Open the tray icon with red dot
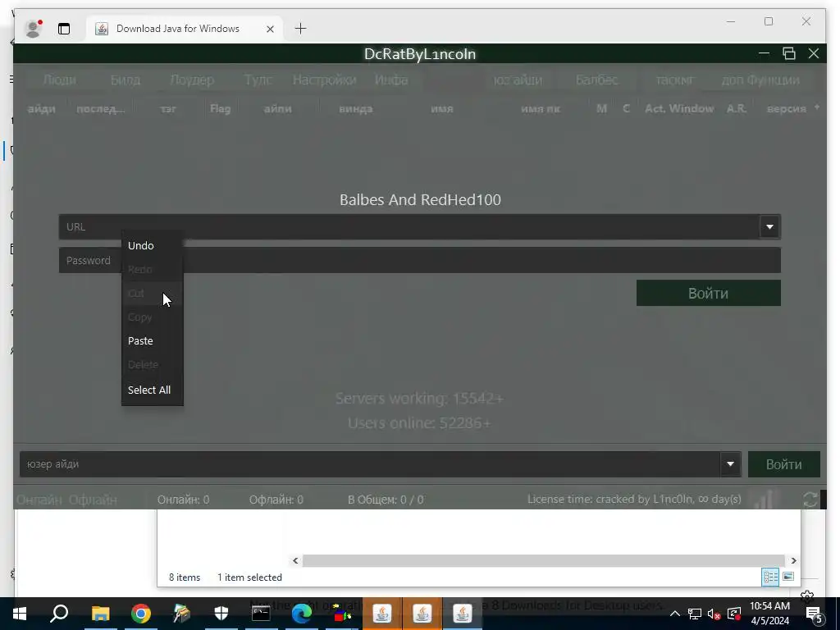The image size is (840, 630). coord(734,614)
